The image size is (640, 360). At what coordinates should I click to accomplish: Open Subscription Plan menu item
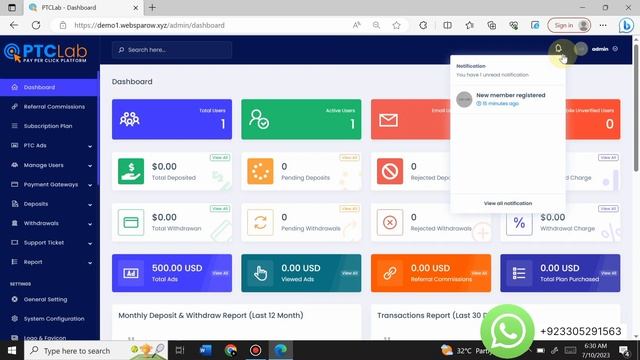pos(49,126)
